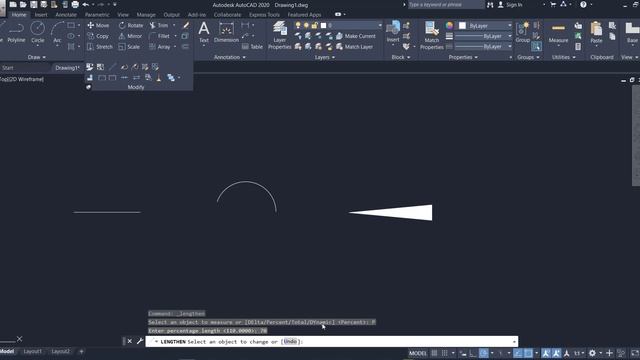Toggle annotation visibility in status bar

[546, 353]
